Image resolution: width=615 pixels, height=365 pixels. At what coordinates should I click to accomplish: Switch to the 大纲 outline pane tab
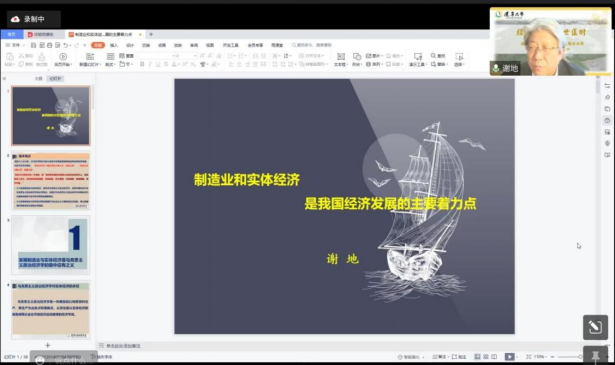click(38, 78)
